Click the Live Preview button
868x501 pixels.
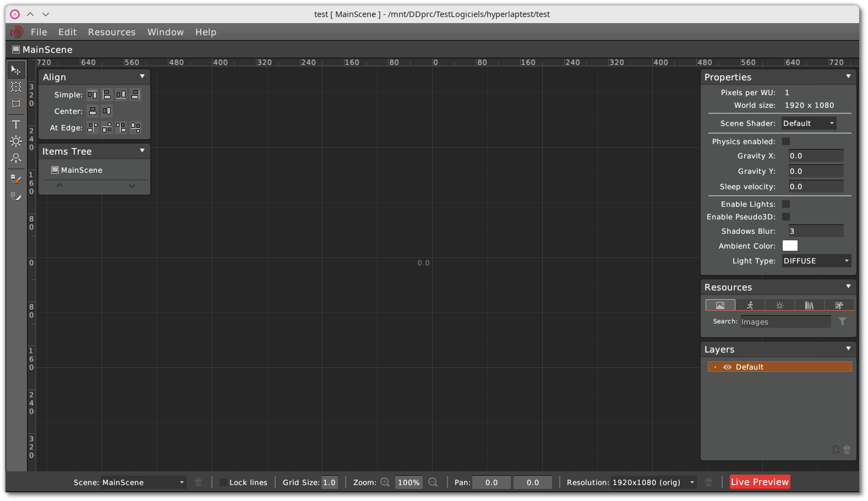pyautogui.click(x=760, y=482)
